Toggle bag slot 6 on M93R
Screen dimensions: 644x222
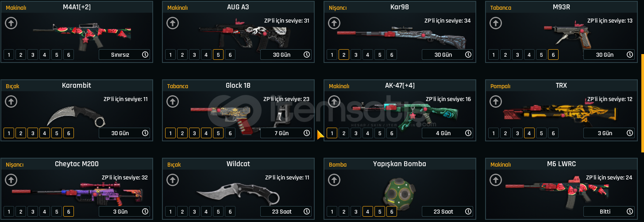click(553, 55)
